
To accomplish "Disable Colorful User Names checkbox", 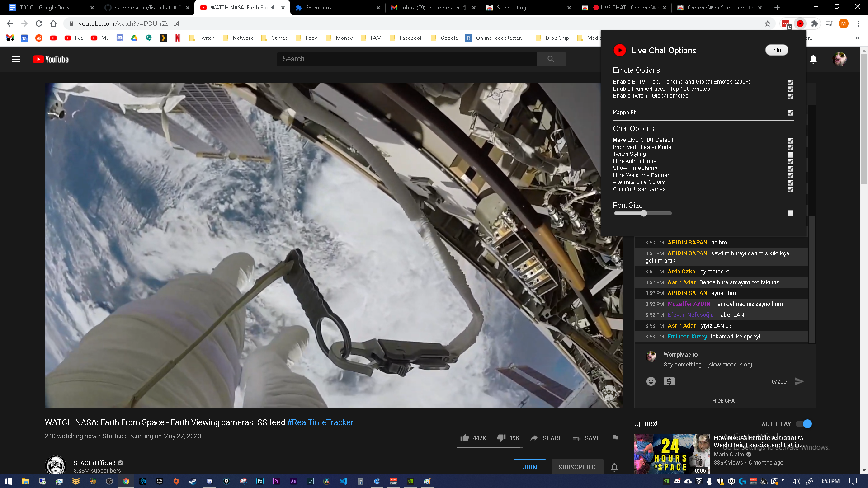I will (790, 189).
